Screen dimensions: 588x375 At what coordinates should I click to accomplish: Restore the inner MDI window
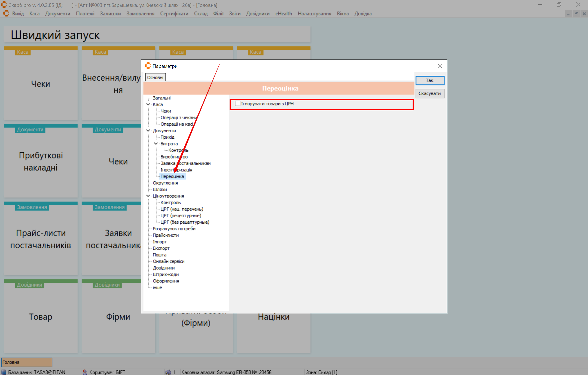[576, 14]
